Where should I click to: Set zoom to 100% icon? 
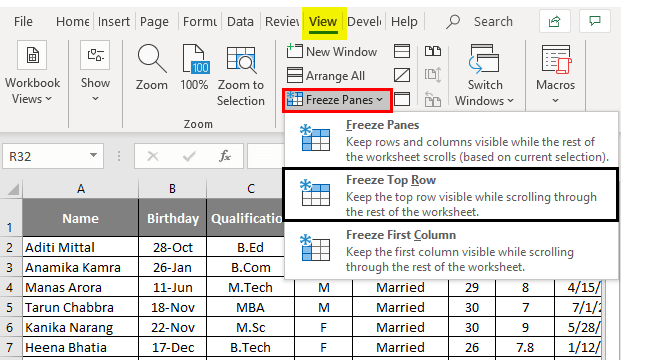pos(195,59)
